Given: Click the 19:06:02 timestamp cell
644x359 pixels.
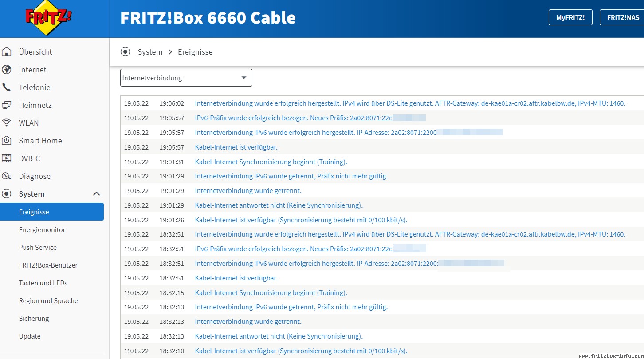Looking at the screenshot, I should 172,103.
